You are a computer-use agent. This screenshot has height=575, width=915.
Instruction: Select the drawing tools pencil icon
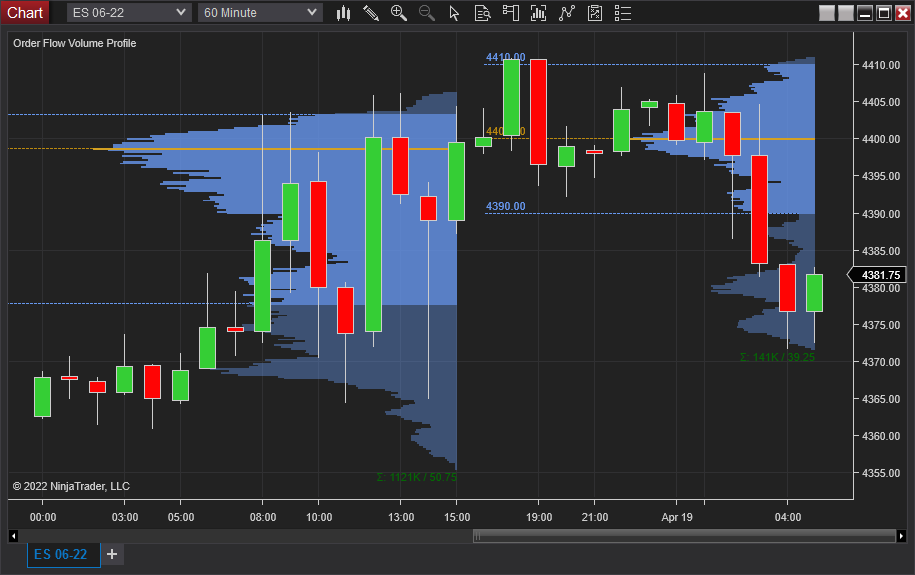pyautogui.click(x=371, y=13)
